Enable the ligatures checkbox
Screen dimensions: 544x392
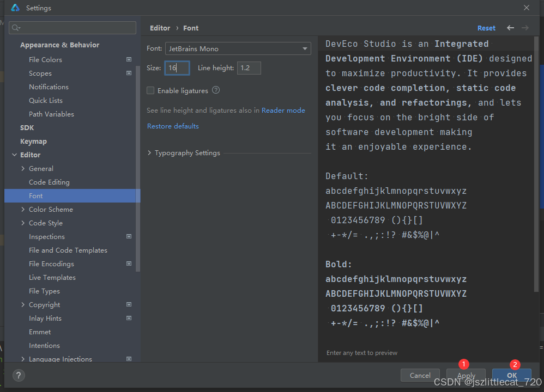pos(151,91)
